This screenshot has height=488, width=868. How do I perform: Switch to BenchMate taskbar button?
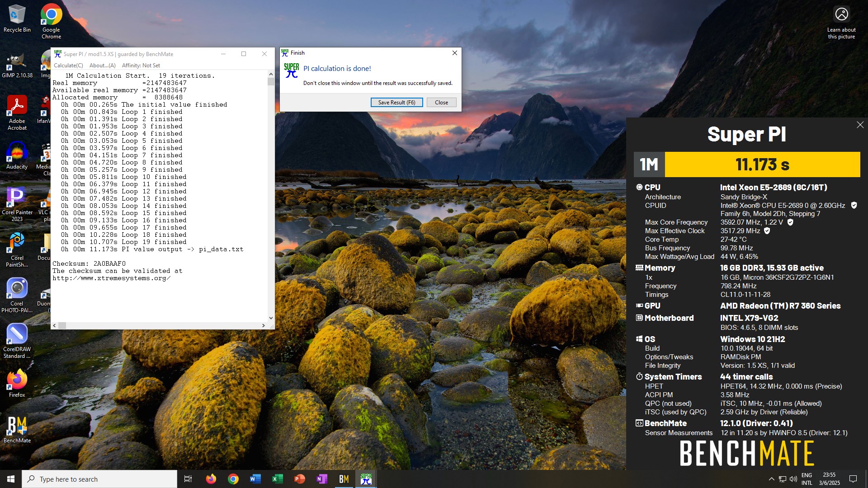(x=344, y=479)
